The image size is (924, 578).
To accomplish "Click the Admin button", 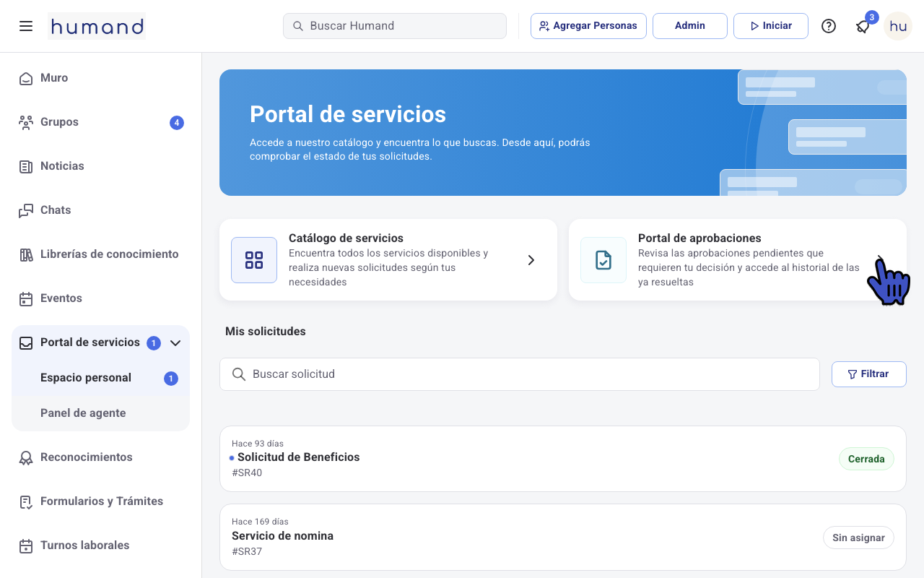I will [x=690, y=26].
